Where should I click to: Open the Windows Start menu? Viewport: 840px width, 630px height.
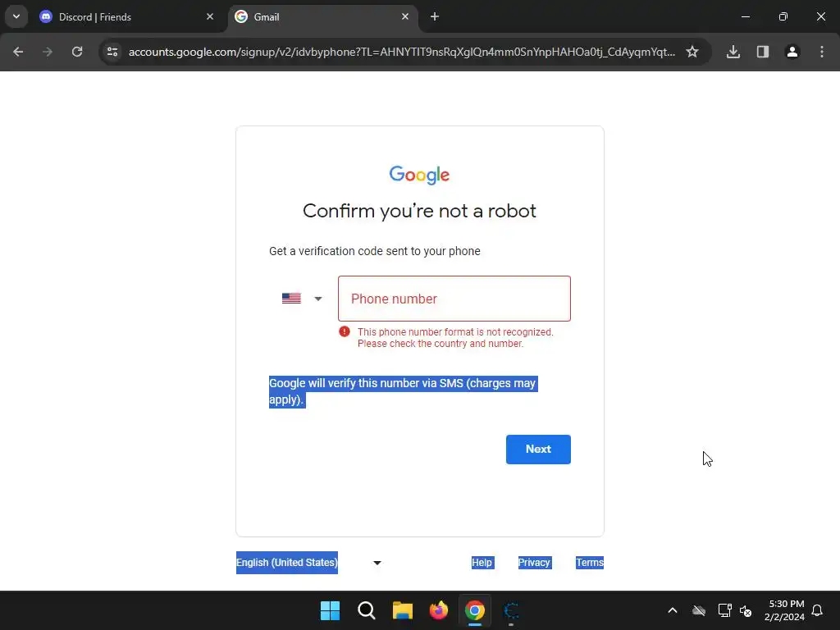pyautogui.click(x=330, y=610)
